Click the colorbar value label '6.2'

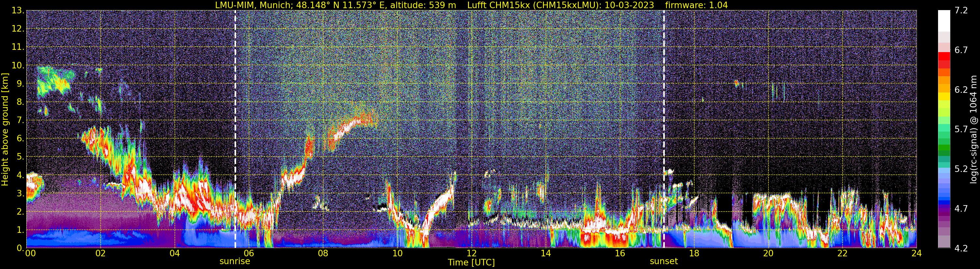pos(961,90)
